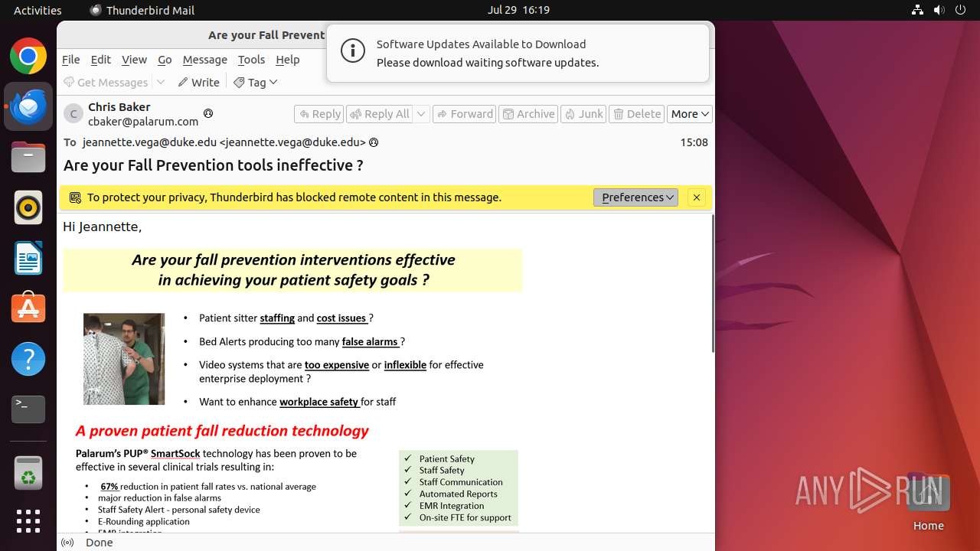Click the Activities button
Image resolution: width=980 pixels, height=551 pixels.
tap(38, 10)
